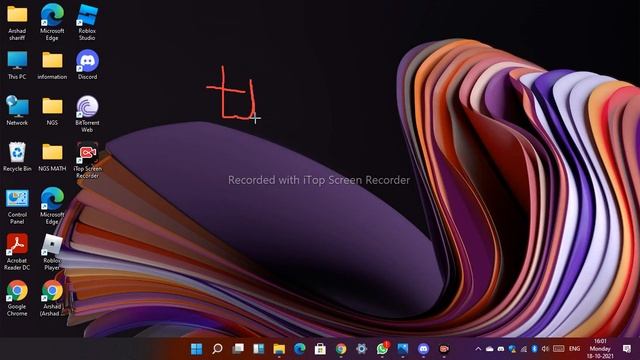640x360 pixels.
Task: Select the Acrobat Reader DC icon
Action: pyautogui.click(x=17, y=252)
